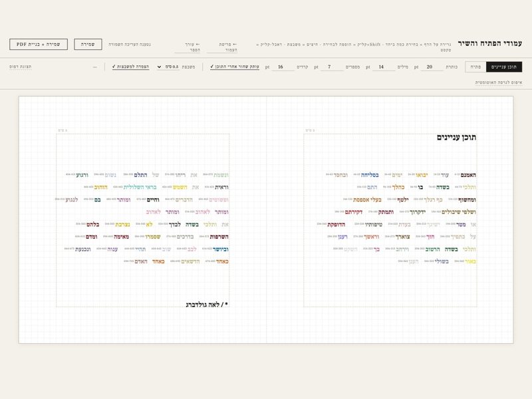Image resolution: width=532 pixels, height=399 pixels.
Task: Switch to the 'פתיח' tab
Action: pos(475,67)
